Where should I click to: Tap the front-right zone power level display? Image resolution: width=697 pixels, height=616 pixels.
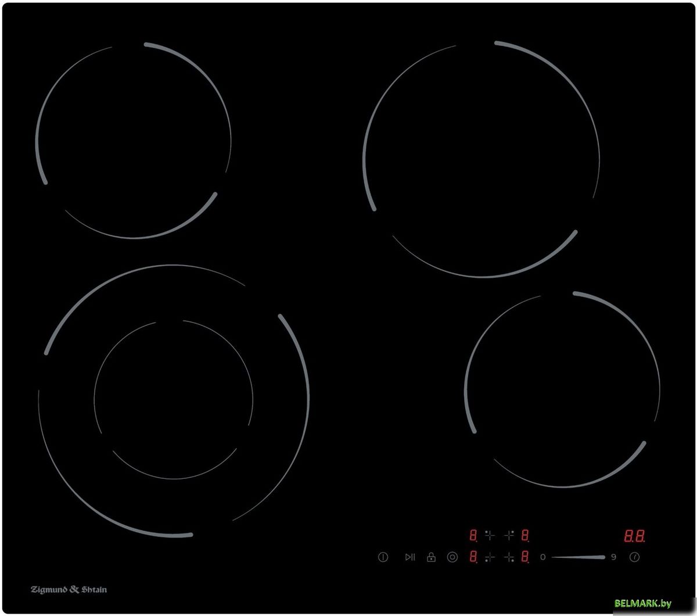pos(525,557)
